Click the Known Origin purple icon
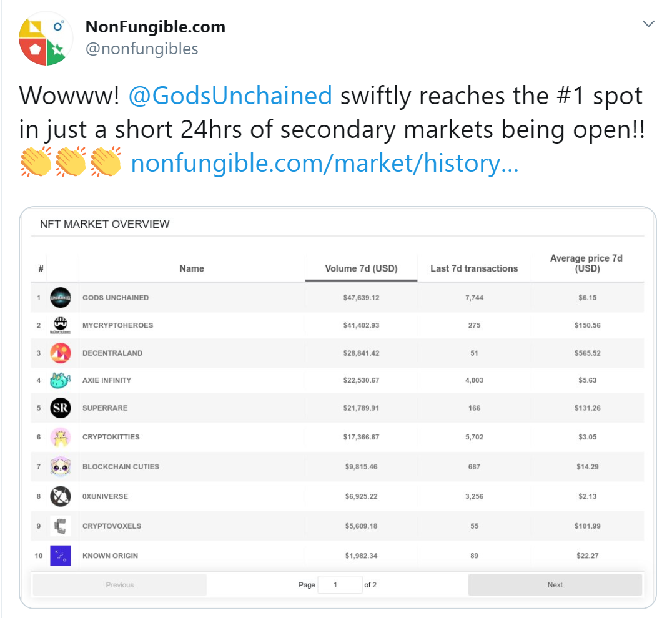672x618 pixels. 61,556
